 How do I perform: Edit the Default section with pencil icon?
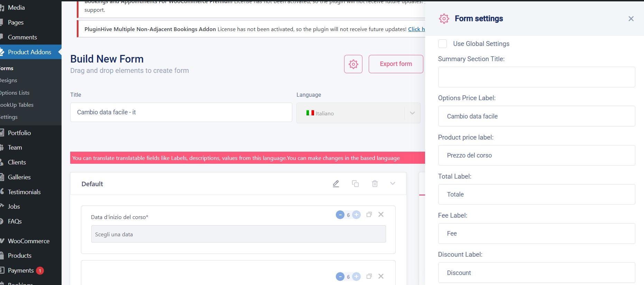336,184
